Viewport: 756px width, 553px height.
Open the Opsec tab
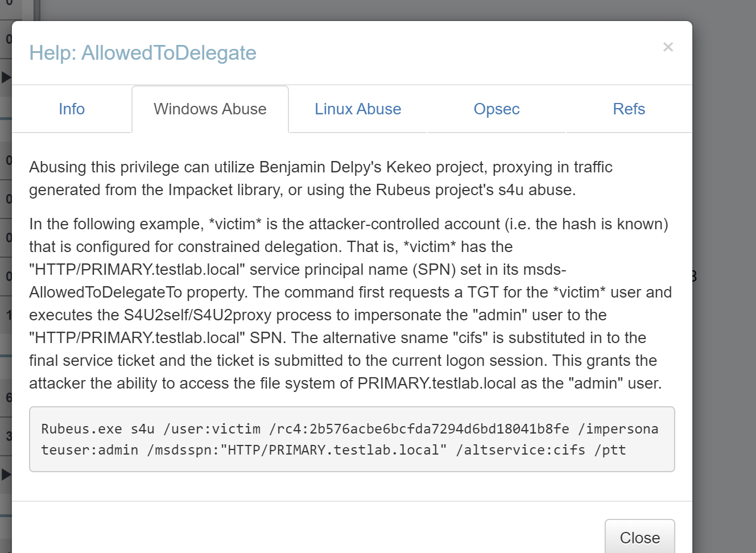tap(497, 109)
